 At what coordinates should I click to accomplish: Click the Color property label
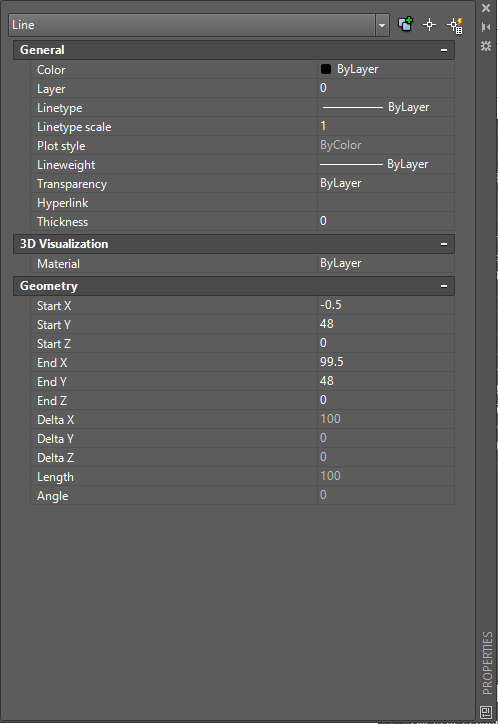click(x=51, y=70)
